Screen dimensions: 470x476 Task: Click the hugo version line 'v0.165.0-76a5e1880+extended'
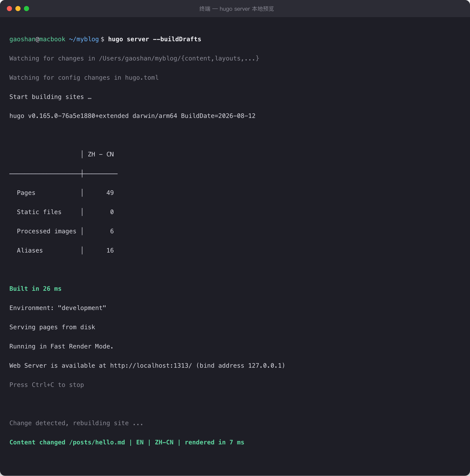pyautogui.click(x=78, y=116)
